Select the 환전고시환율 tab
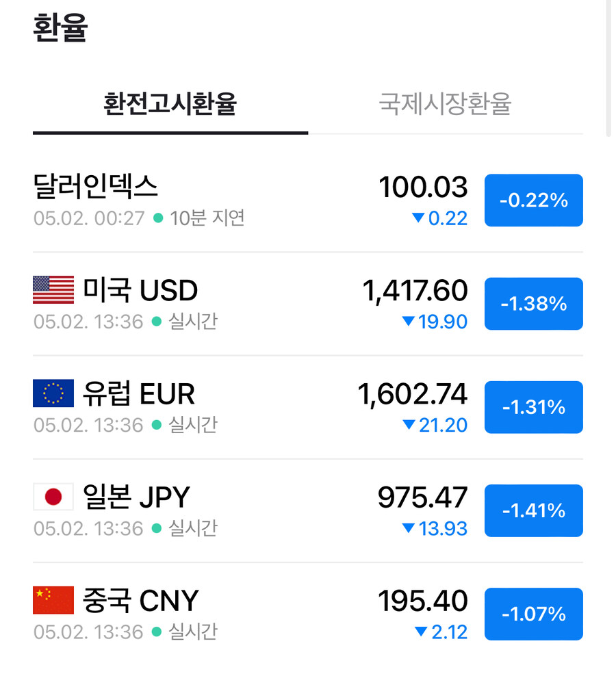616x676 pixels. (x=170, y=104)
